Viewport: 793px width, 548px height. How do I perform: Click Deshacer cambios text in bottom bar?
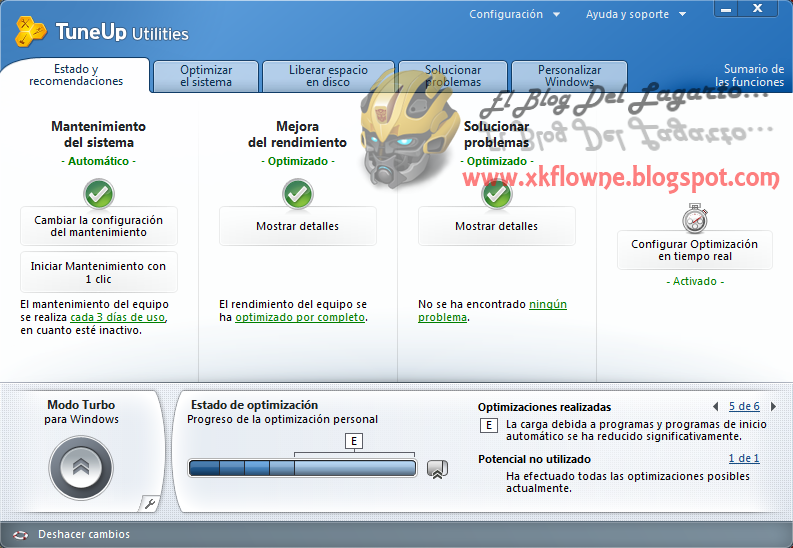point(84,534)
